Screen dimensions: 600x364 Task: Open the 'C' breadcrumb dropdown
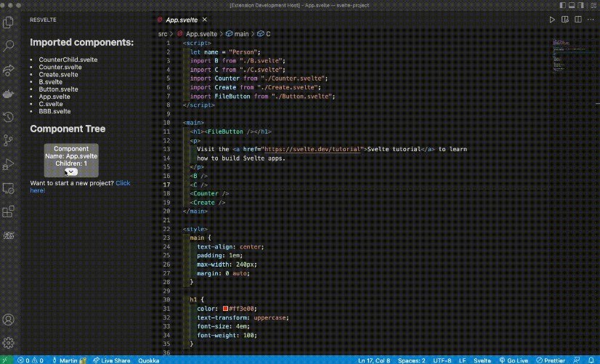264,34
